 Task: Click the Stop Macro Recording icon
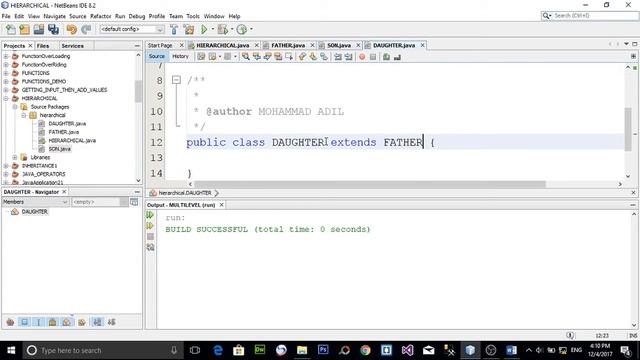pos(373,57)
